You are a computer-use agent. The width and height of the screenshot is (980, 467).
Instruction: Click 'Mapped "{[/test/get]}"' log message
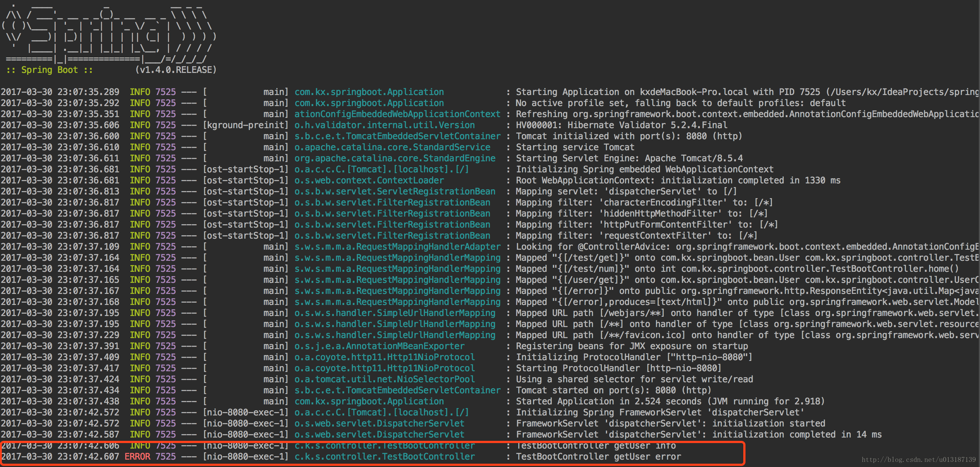tap(748, 258)
